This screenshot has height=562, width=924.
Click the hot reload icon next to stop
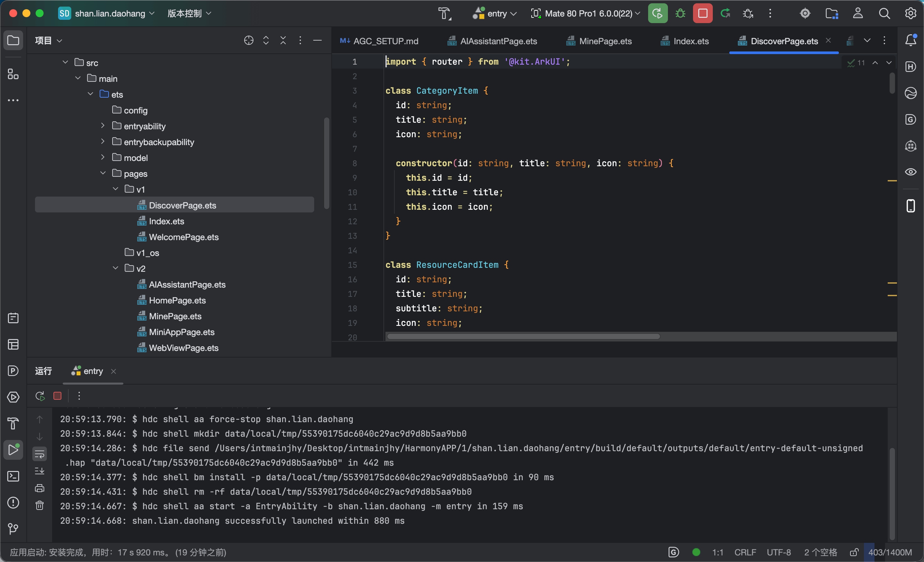coord(725,14)
